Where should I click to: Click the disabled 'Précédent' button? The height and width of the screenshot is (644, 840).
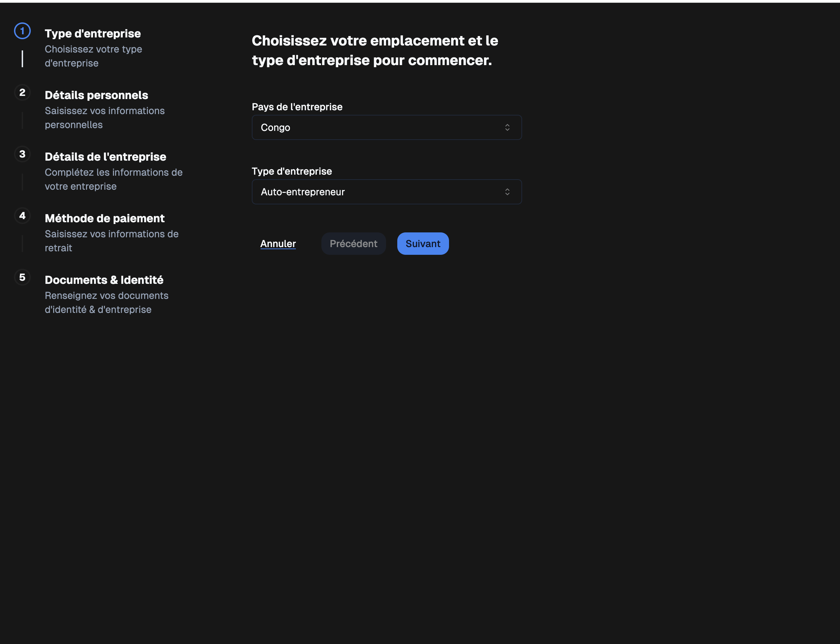point(353,243)
